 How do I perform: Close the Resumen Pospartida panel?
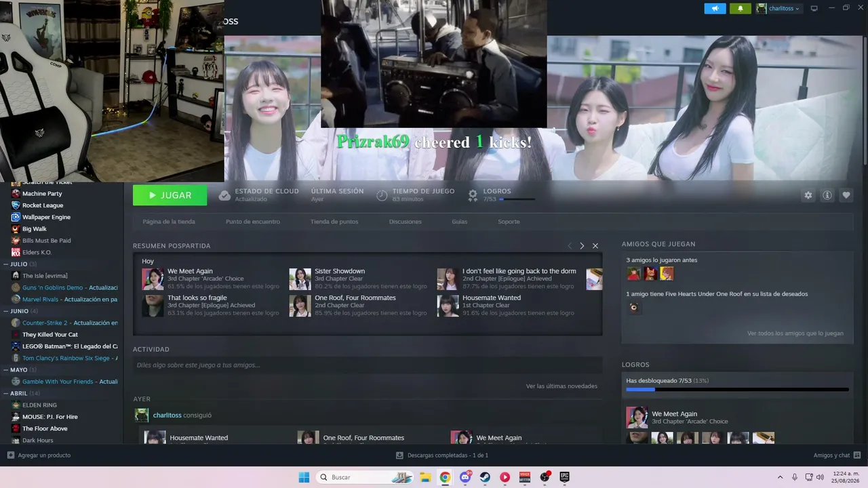click(x=595, y=245)
